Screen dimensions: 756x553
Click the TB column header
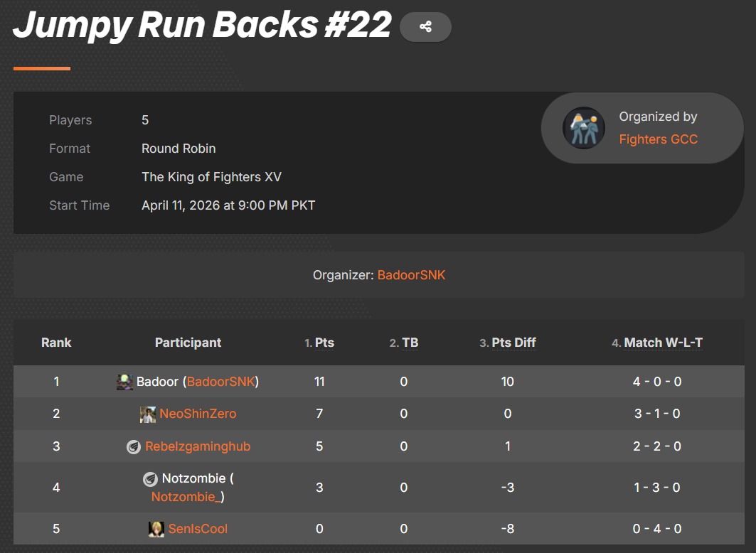click(x=410, y=343)
